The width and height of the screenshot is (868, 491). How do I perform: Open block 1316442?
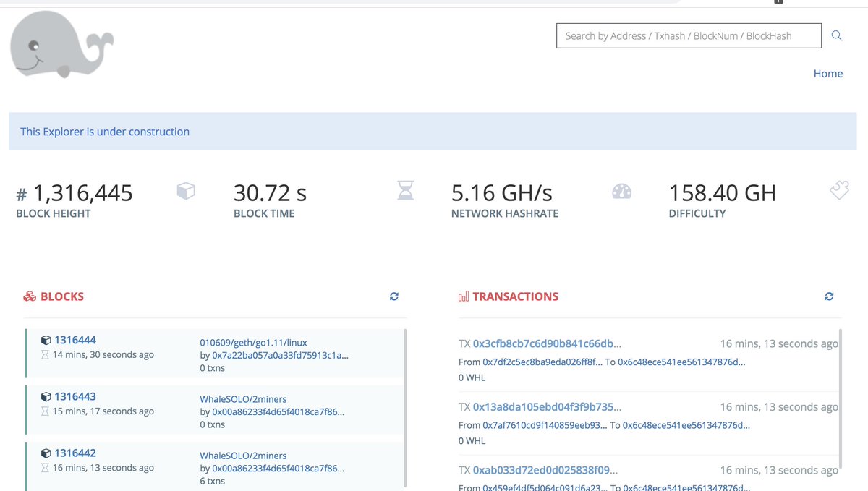point(75,453)
